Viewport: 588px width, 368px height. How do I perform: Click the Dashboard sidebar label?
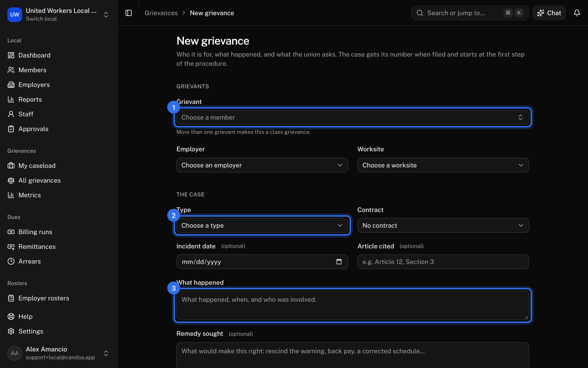(x=34, y=55)
